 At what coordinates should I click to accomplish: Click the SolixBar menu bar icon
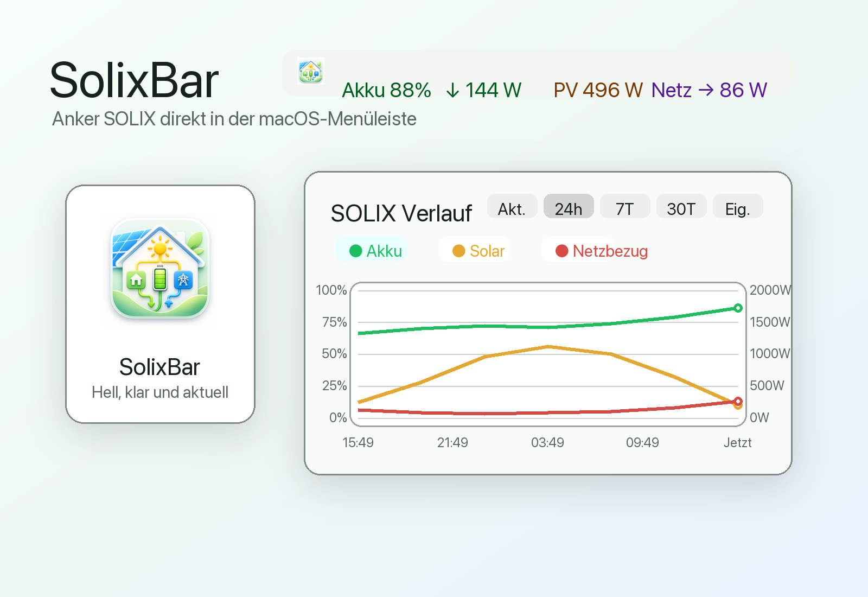(x=311, y=71)
